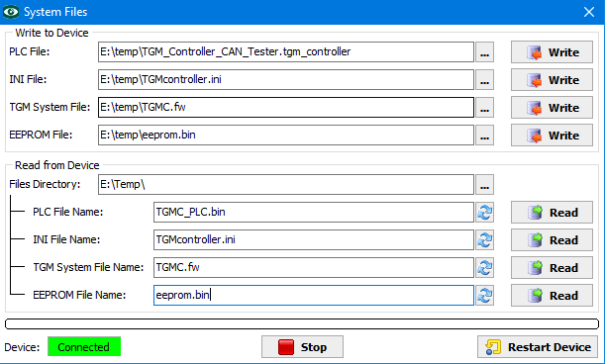The height and width of the screenshot is (364, 605).
Task: Click the refresh icon beside EEPROM File Name
Action: tap(484, 296)
